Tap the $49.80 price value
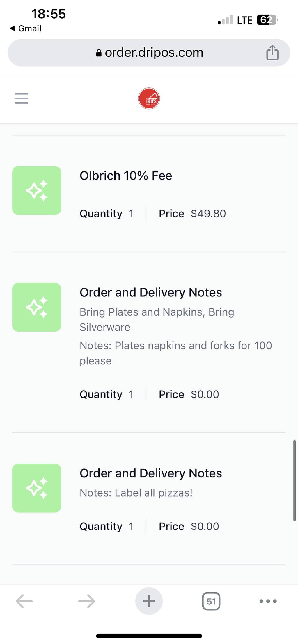The width and height of the screenshot is (298, 644). tap(208, 214)
